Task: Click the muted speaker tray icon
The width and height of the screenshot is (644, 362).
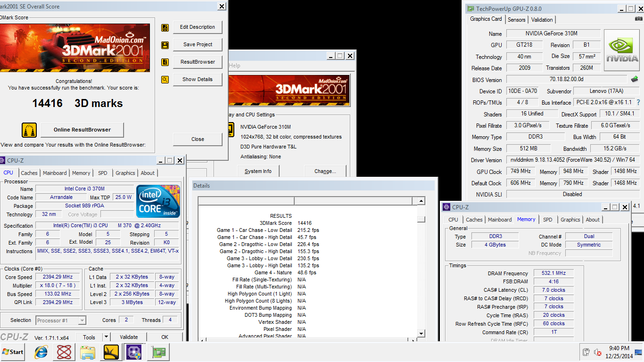Action: pyautogui.click(x=598, y=352)
